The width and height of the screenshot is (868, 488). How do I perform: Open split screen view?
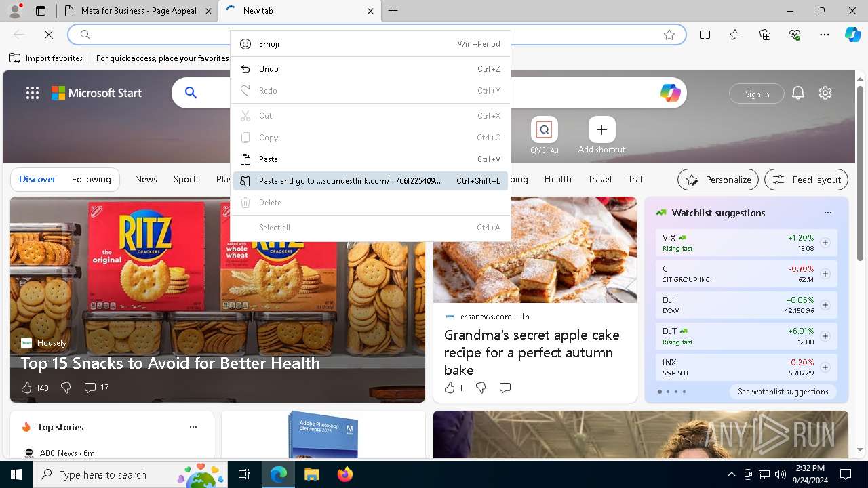705,35
